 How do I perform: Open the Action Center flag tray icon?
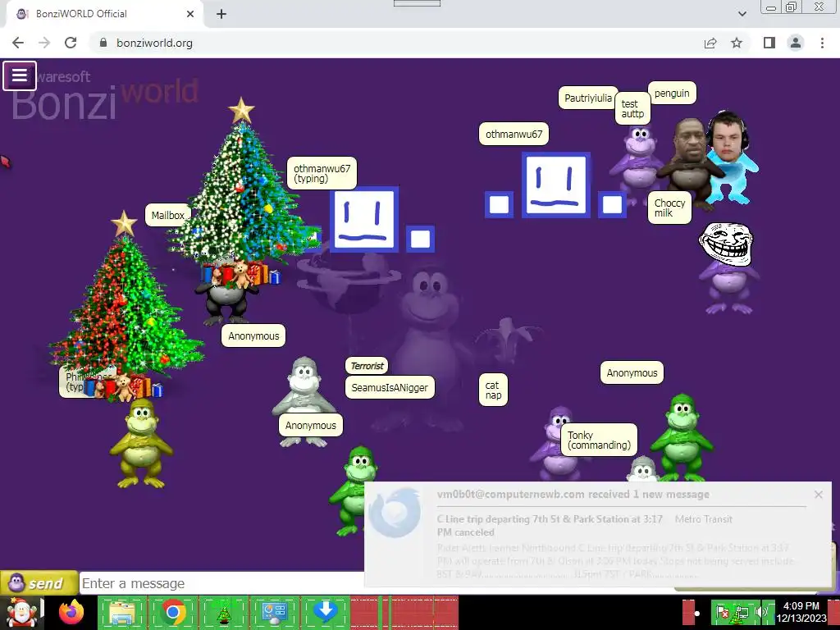coord(722,612)
